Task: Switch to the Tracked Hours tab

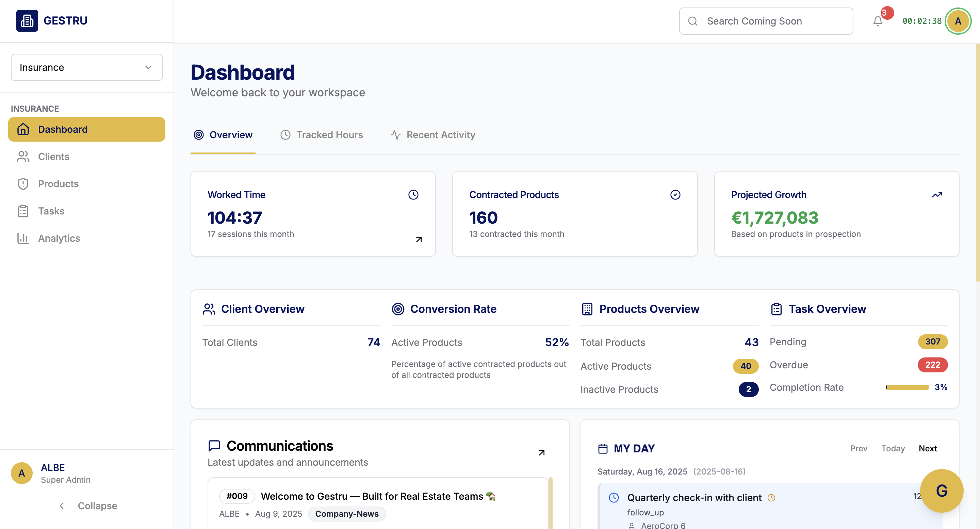Action: click(x=322, y=135)
